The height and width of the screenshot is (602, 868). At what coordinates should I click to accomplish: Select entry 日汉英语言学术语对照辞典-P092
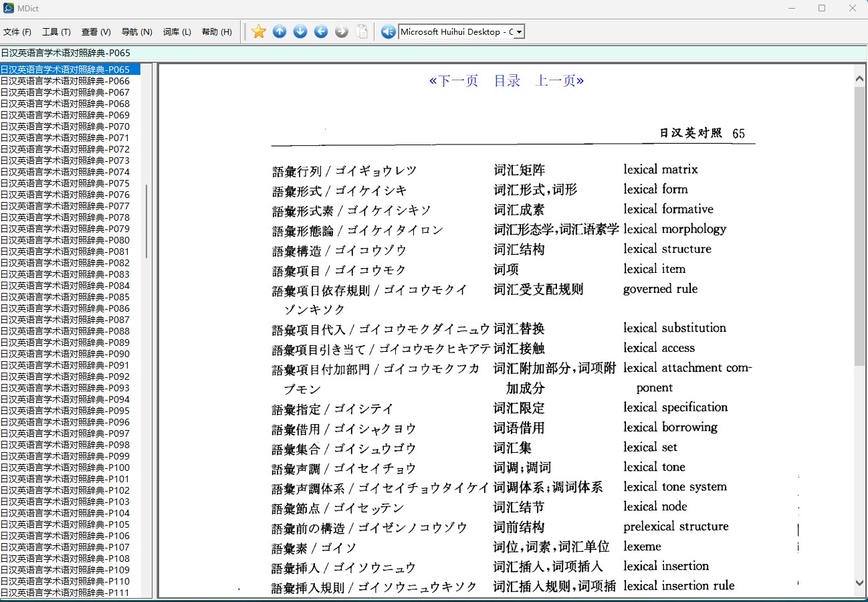(70, 377)
